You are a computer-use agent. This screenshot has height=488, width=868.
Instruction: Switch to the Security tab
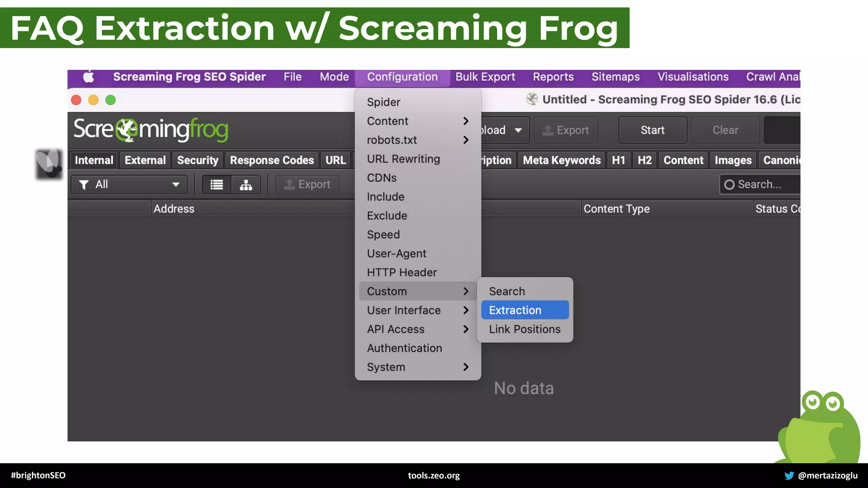click(x=198, y=160)
